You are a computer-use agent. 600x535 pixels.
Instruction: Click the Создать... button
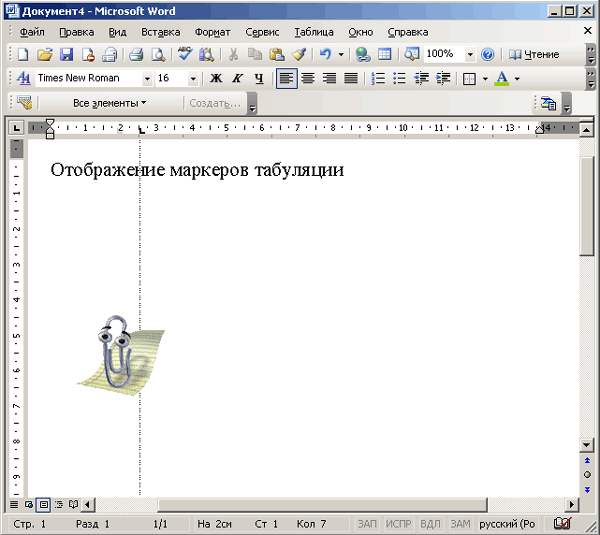pyautogui.click(x=215, y=103)
